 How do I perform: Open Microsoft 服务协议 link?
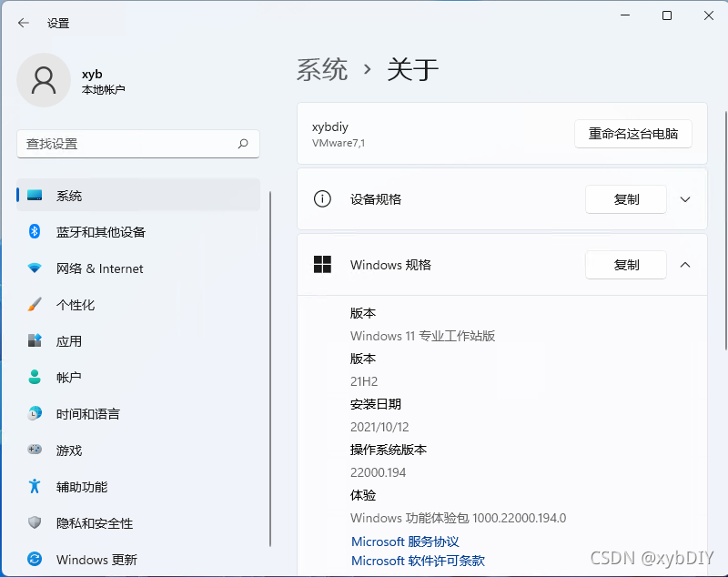405,542
